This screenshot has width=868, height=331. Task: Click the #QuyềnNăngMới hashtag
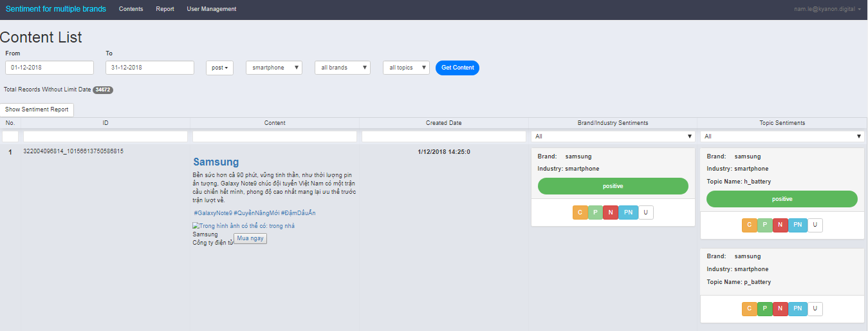click(256, 213)
